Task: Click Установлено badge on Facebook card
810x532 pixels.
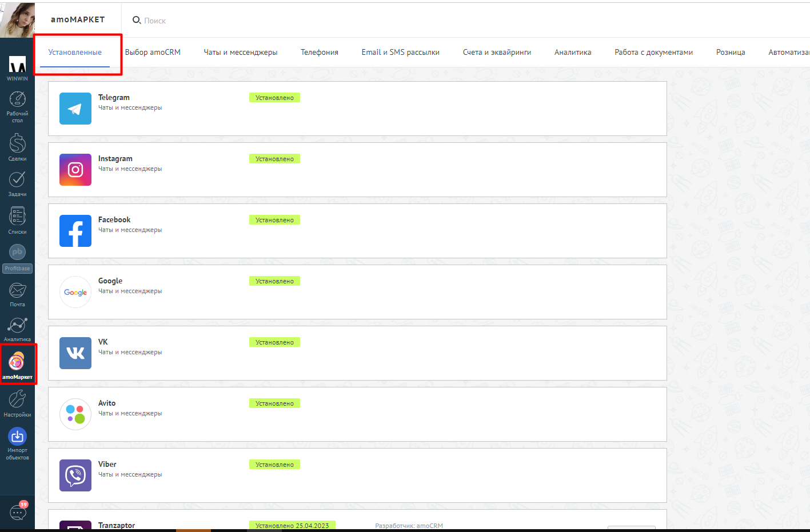Action: pos(274,220)
